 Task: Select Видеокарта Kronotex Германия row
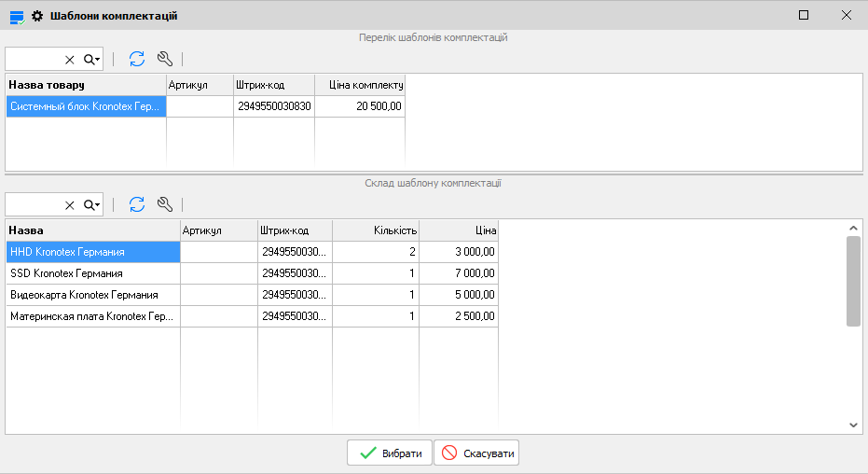(x=92, y=295)
